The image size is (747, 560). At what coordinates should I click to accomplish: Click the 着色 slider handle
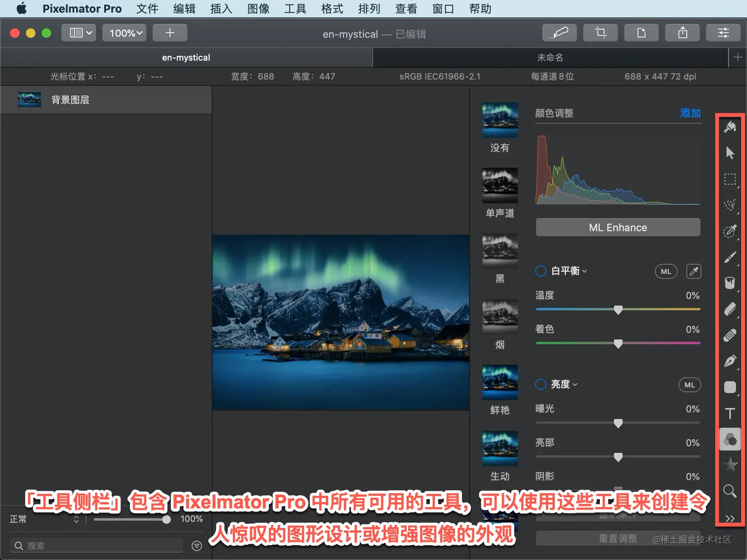click(618, 344)
